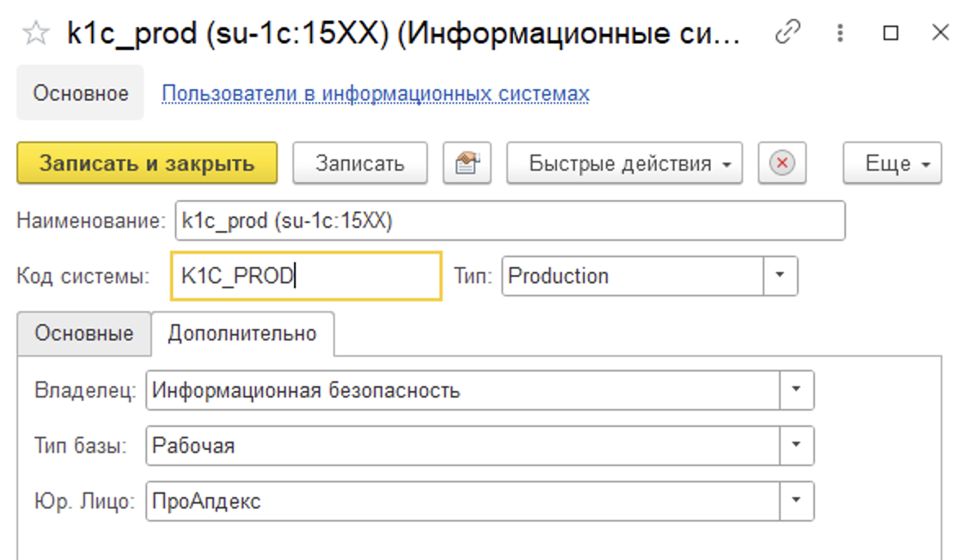Expand the Тип базы dropdown arrow
Screen dimensions: 967x560
(796, 446)
